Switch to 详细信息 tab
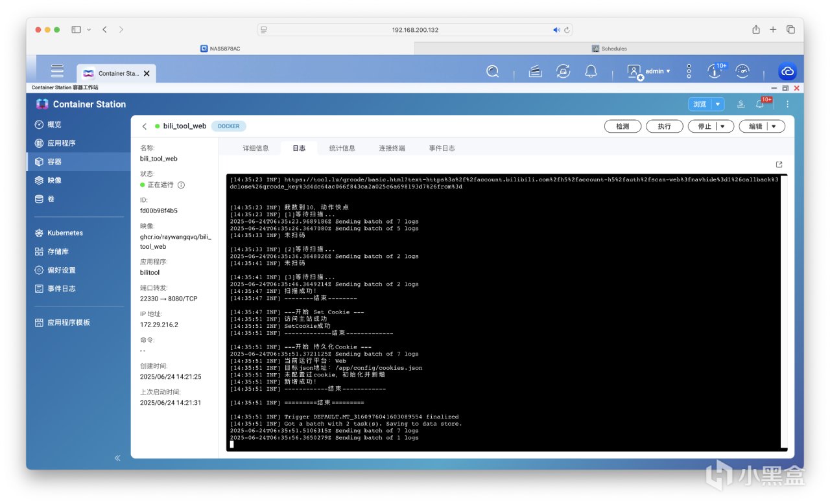Screen dimensions: 830x504 click(255, 148)
